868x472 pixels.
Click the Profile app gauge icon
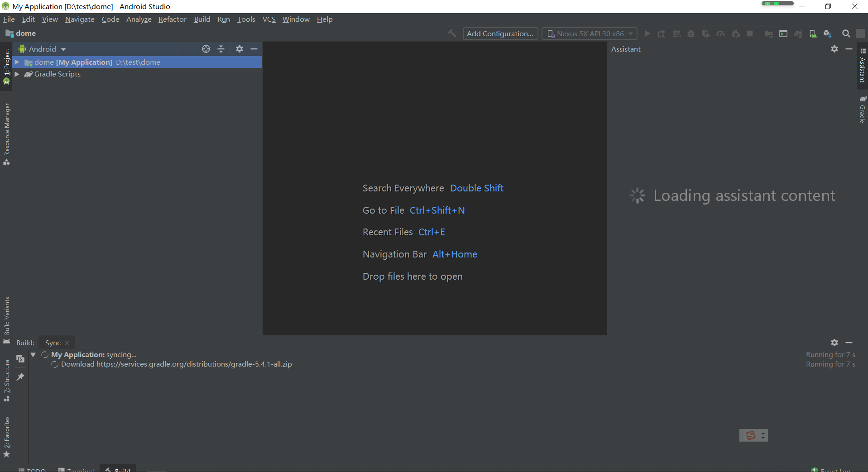tap(720, 33)
